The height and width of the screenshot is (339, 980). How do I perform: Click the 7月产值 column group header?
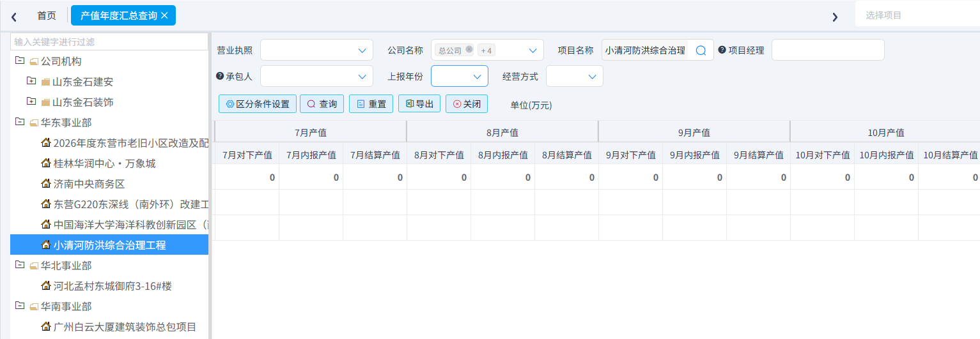[x=311, y=132]
